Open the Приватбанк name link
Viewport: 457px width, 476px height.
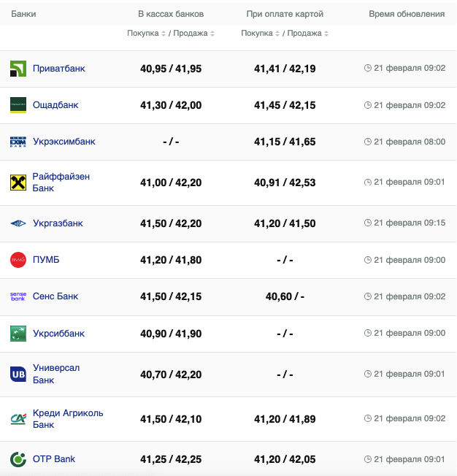click(x=58, y=69)
